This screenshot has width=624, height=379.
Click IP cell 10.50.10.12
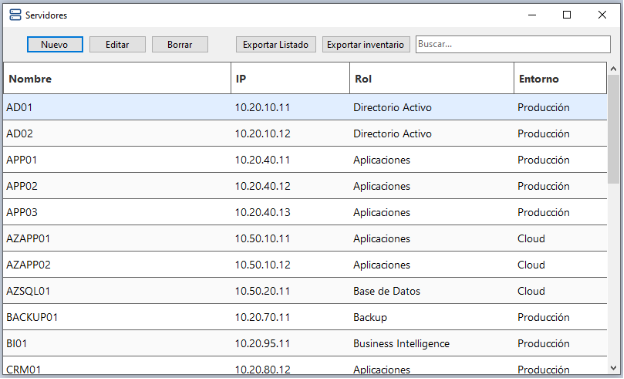pyautogui.click(x=263, y=265)
